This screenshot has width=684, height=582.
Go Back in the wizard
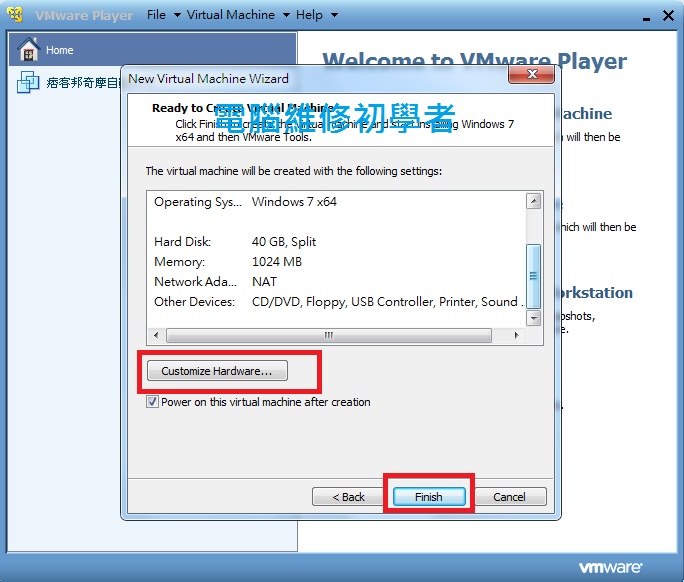tap(348, 497)
